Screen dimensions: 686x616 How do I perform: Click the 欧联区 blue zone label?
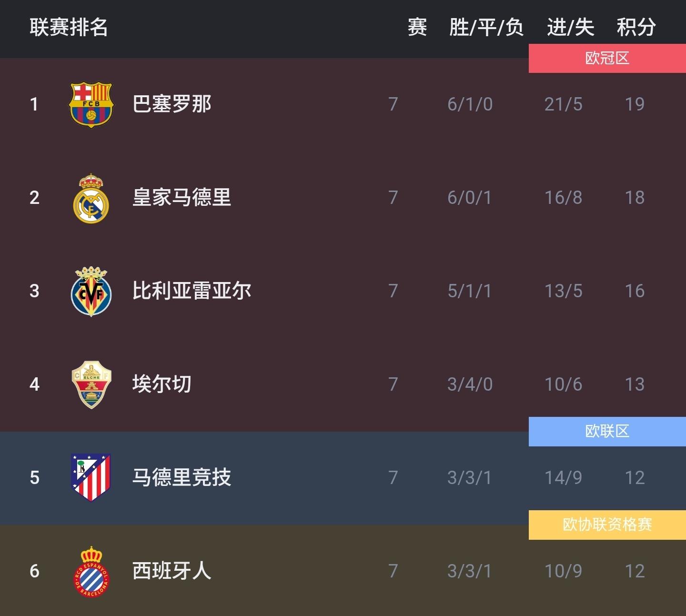607,432
